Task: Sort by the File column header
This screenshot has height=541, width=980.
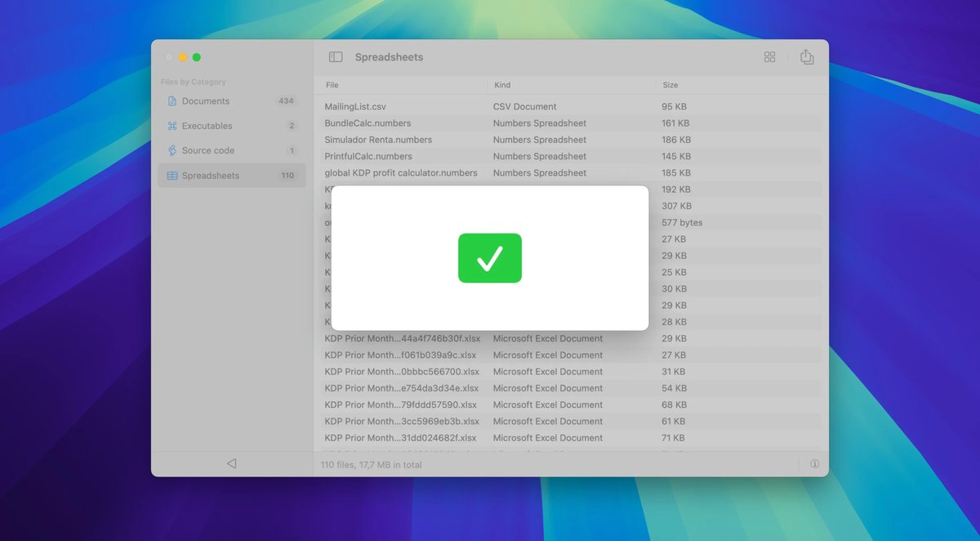Action: [x=332, y=85]
